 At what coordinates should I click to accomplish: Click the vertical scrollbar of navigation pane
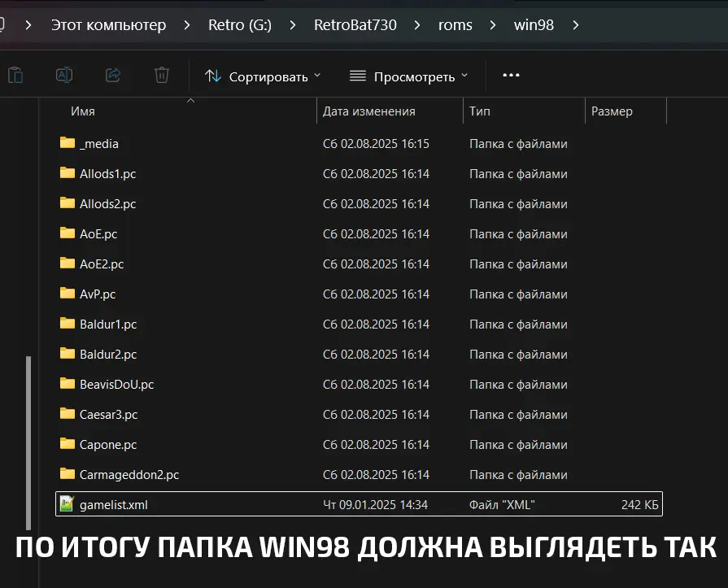(28, 442)
